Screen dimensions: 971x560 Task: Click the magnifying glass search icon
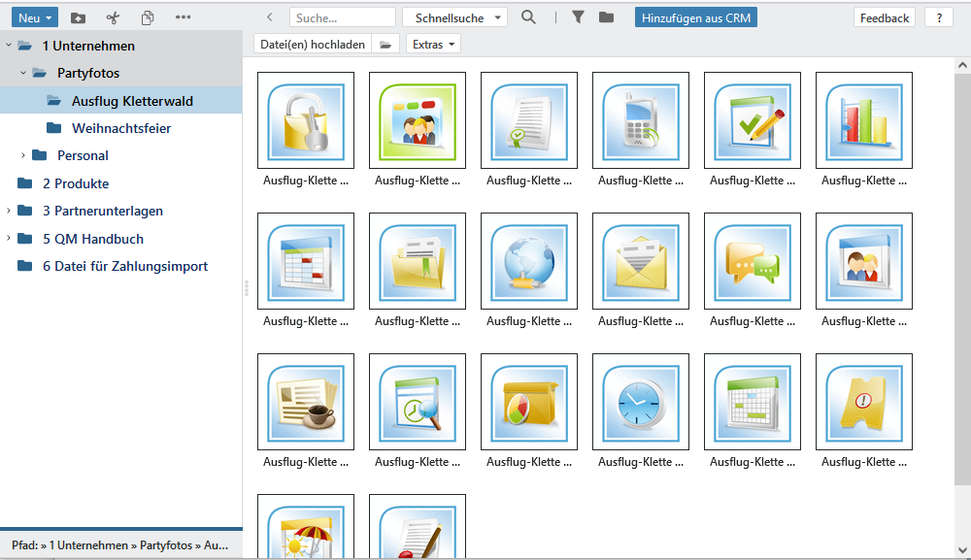pyautogui.click(x=528, y=17)
